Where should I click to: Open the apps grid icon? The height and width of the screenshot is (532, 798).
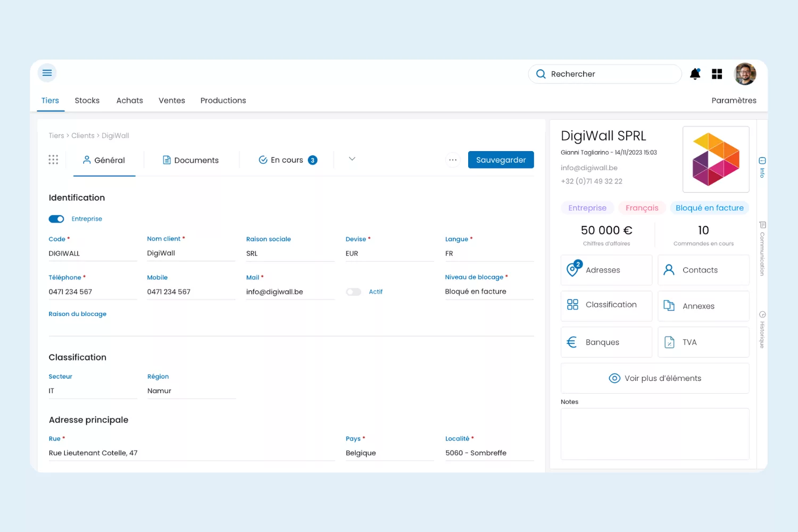coord(717,74)
